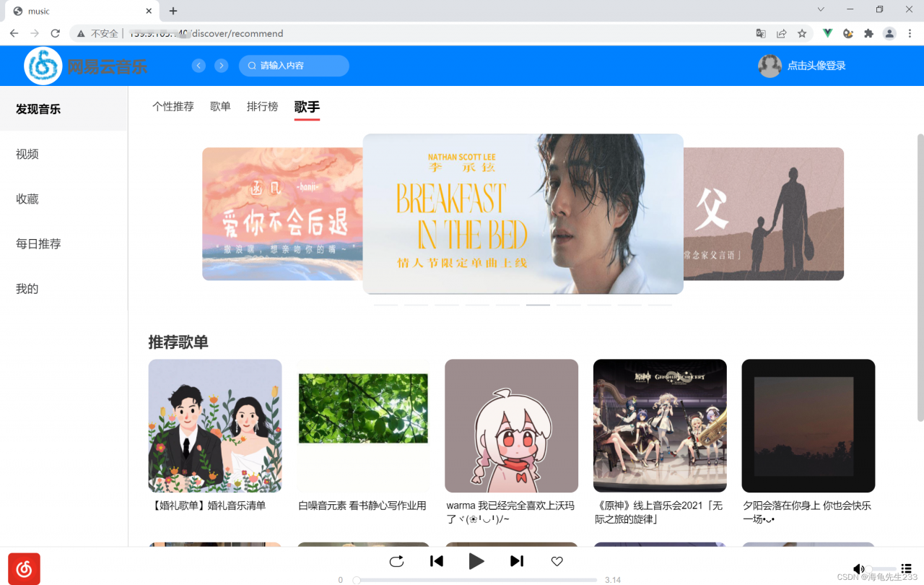Mute audio with the speaker icon

pos(858,568)
